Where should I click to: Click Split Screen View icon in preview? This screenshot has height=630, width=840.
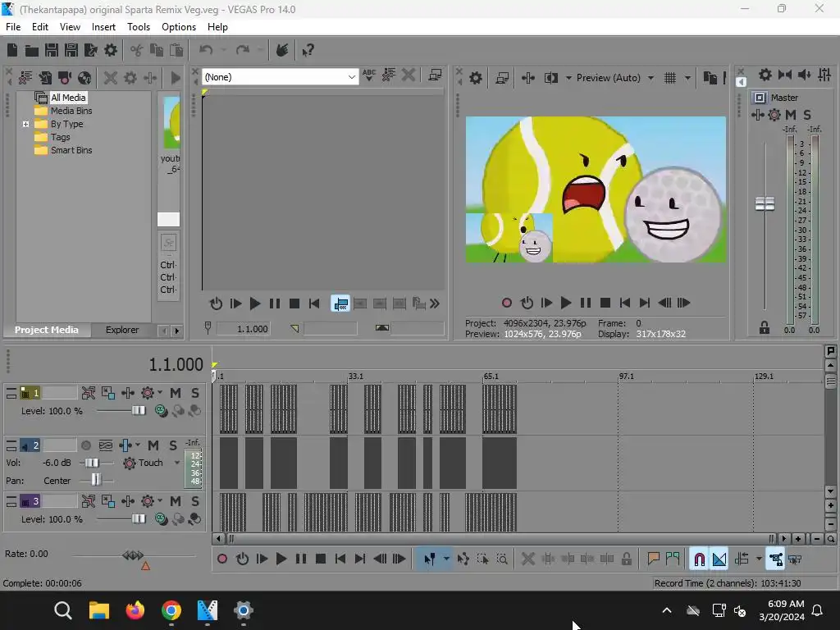point(550,78)
